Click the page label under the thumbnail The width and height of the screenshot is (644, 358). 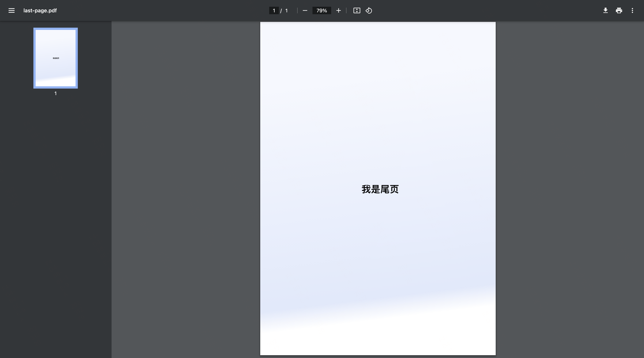click(x=55, y=93)
